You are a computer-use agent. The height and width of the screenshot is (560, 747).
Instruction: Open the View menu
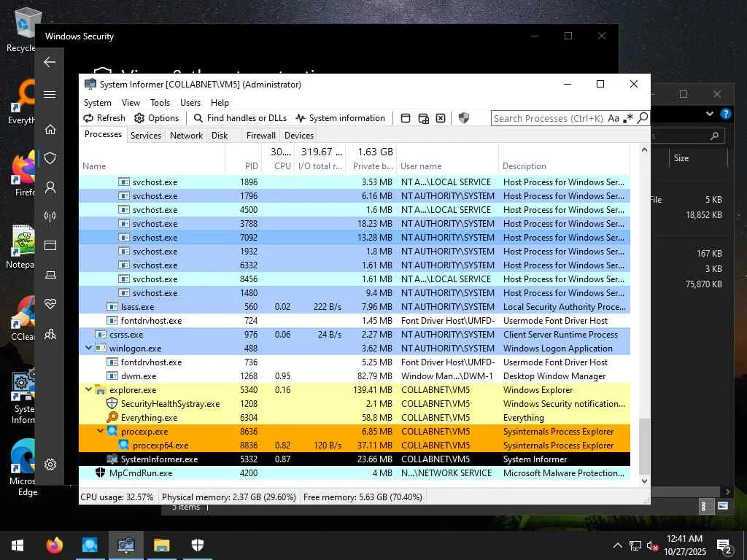(131, 102)
